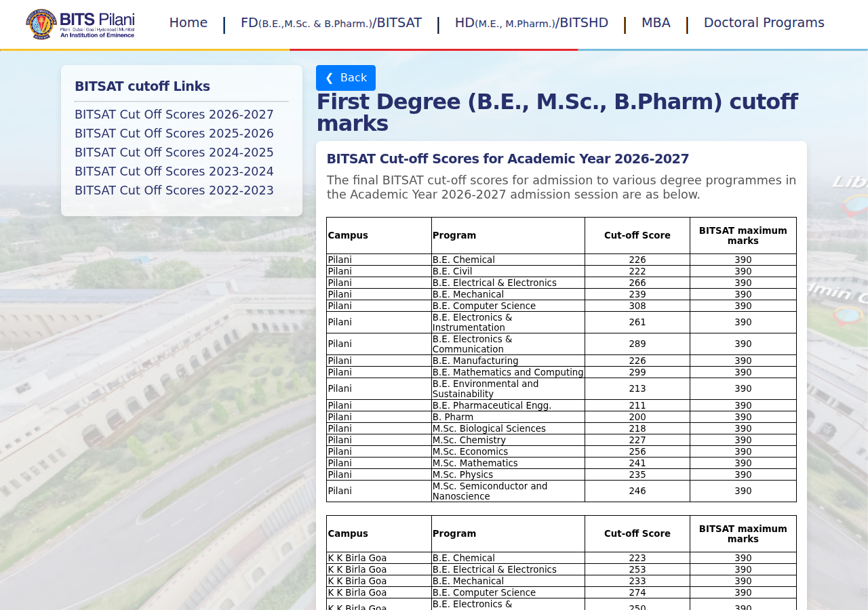
Task: Click the Goa table's 'Cut-off Score' header
Action: 637,534
